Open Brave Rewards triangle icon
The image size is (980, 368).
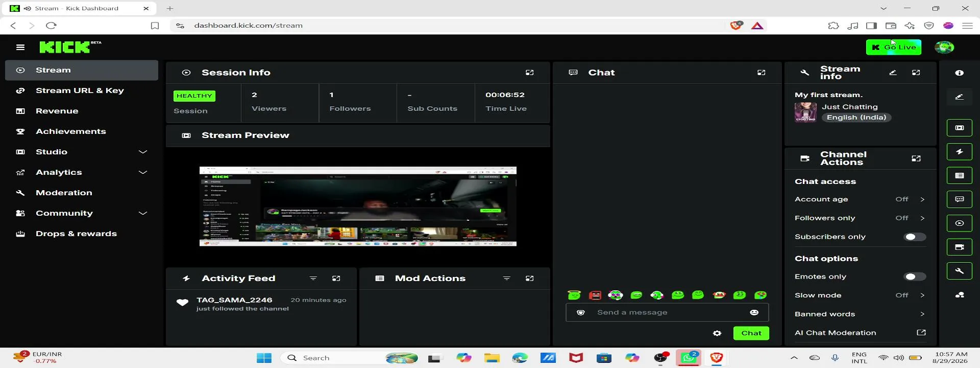[x=757, y=26]
